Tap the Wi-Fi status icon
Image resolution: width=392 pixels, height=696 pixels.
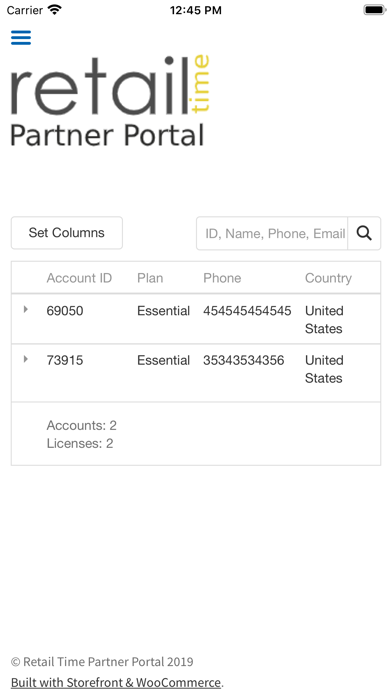(55, 10)
